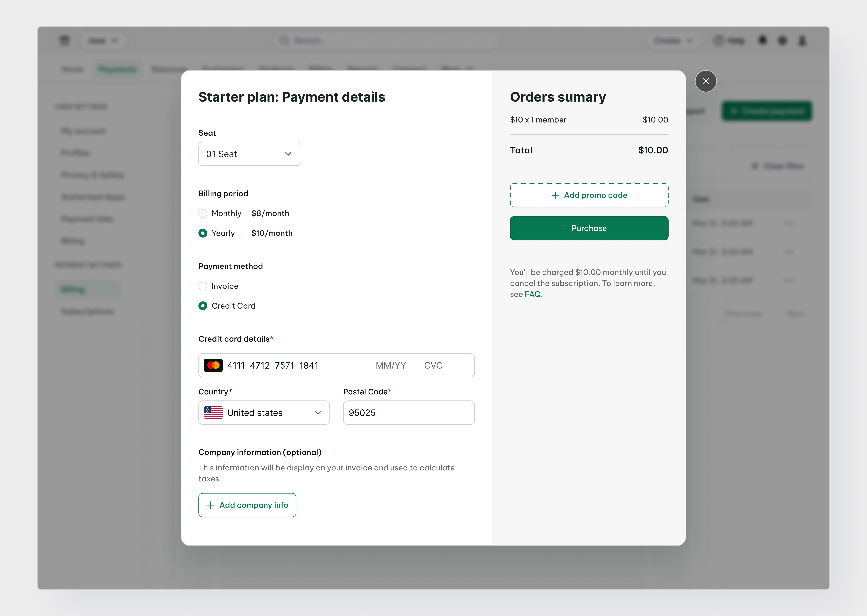Choose Invoice as payment method

coord(203,286)
